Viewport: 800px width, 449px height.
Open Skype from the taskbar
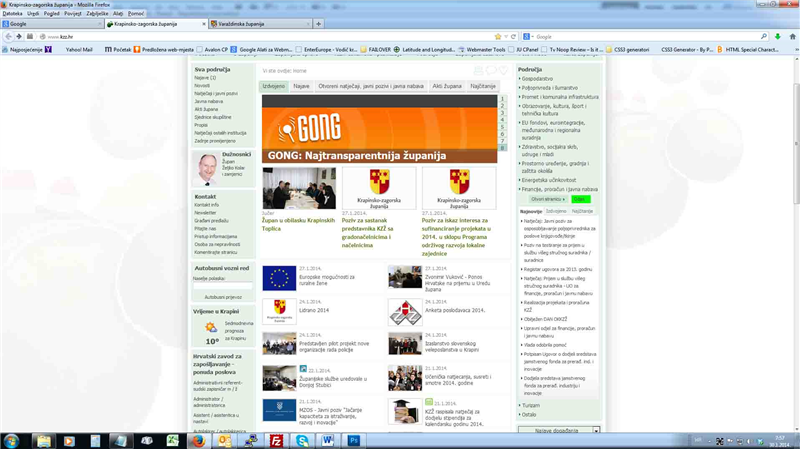301,439
